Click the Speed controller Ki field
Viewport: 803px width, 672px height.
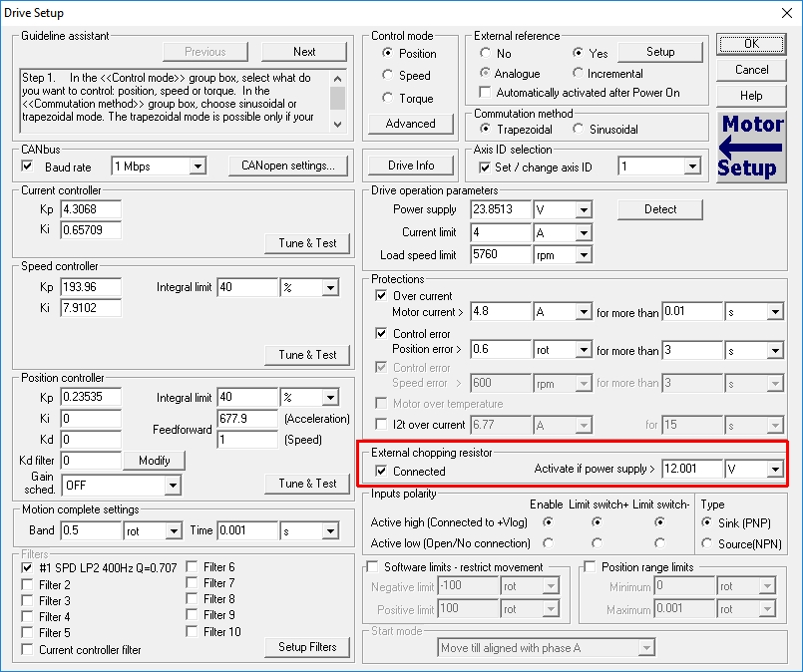[91, 308]
